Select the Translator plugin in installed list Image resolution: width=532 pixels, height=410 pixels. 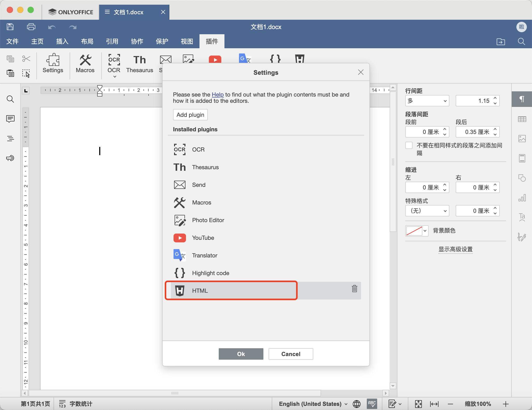click(266, 255)
